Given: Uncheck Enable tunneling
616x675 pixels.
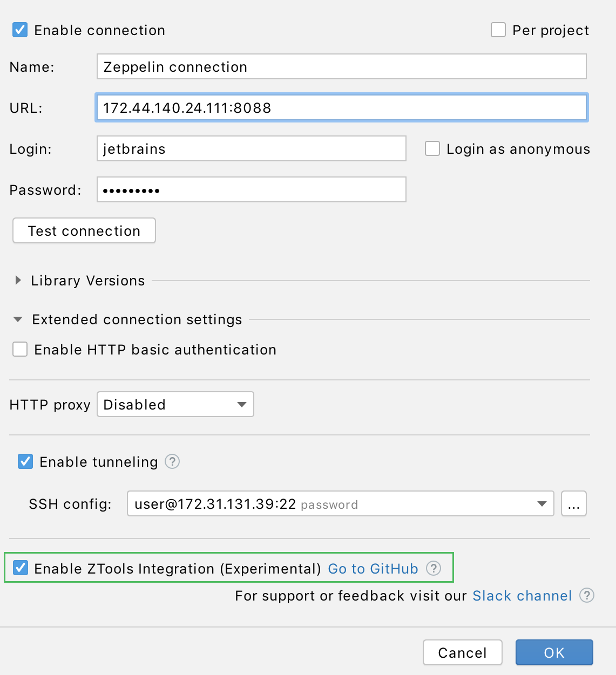Looking at the screenshot, I should point(25,461).
